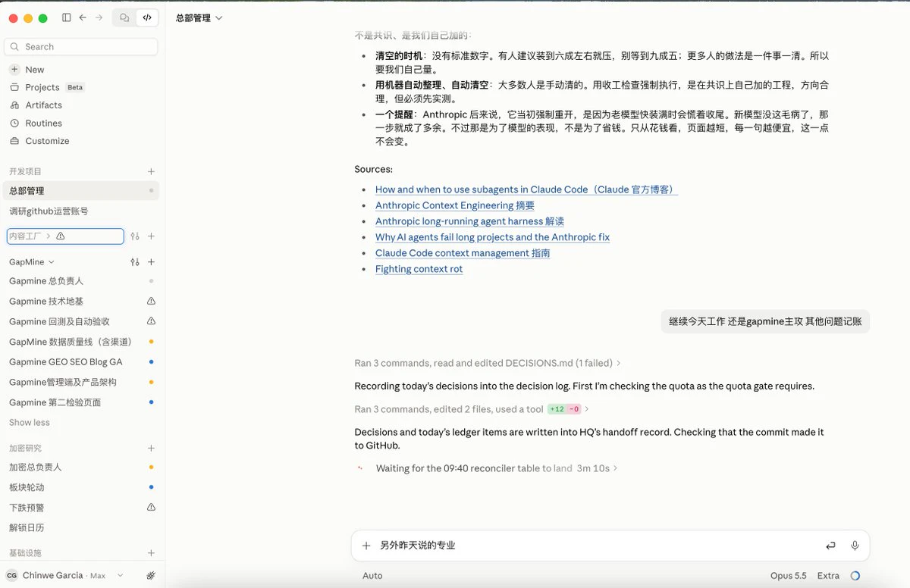
Task: Go back with the left arrow
Action: pos(83,17)
